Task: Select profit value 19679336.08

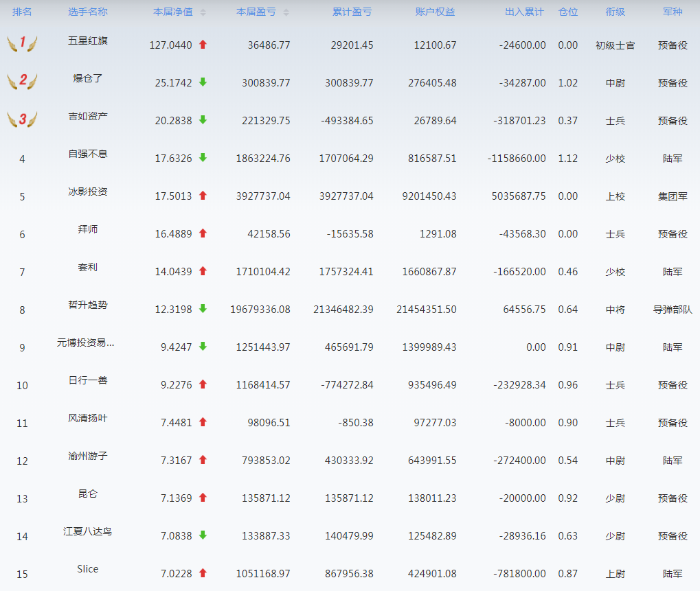Action: pos(260,310)
